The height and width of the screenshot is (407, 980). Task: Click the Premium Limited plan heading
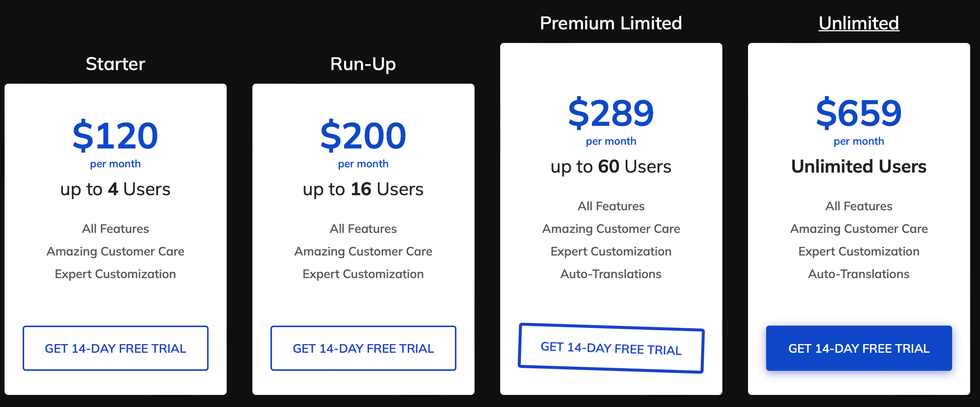pos(611,23)
